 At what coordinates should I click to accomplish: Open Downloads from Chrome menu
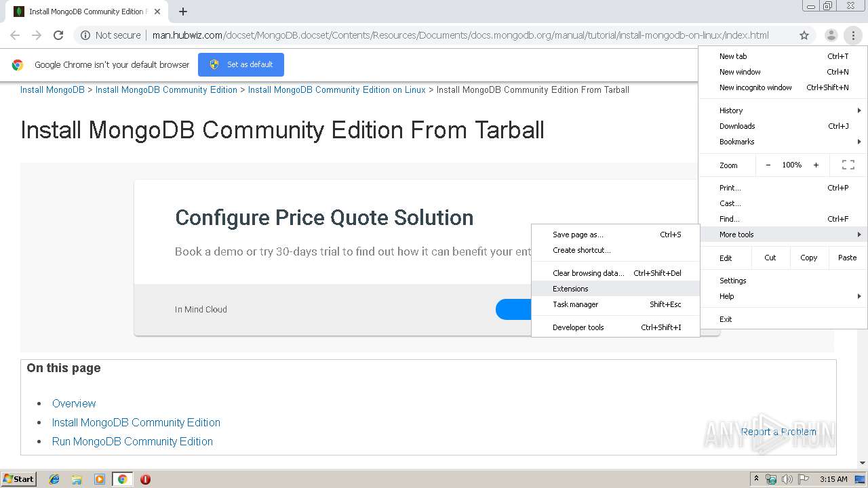point(783,126)
